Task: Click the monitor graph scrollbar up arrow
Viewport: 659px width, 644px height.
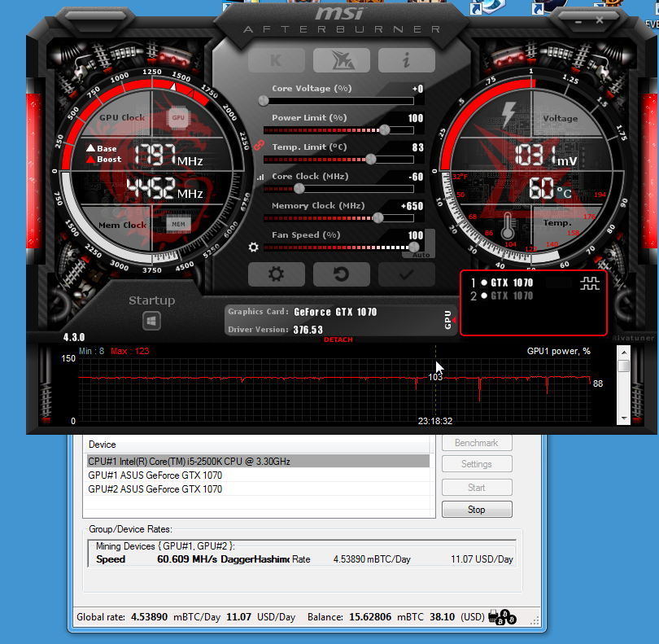Action: [624, 353]
